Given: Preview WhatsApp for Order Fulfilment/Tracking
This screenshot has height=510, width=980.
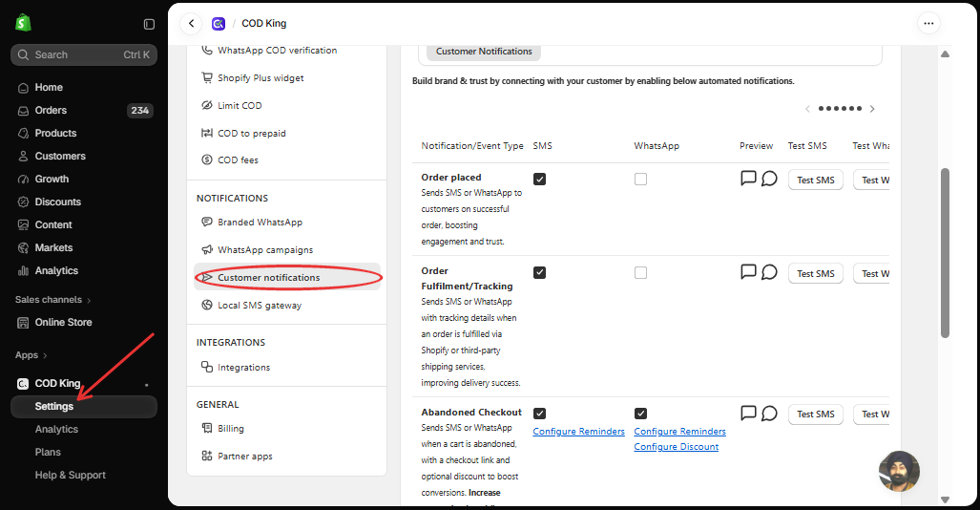Looking at the screenshot, I should [769, 272].
